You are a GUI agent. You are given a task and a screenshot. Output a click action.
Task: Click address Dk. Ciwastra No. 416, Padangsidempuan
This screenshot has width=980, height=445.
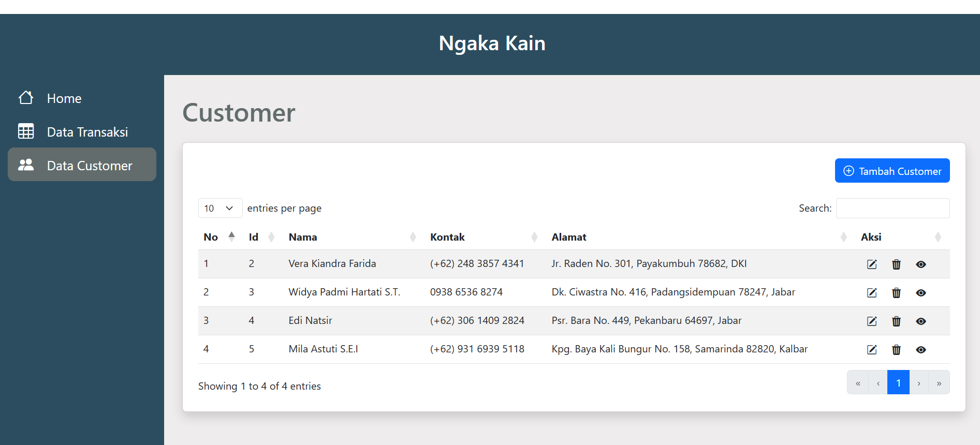[673, 292]
